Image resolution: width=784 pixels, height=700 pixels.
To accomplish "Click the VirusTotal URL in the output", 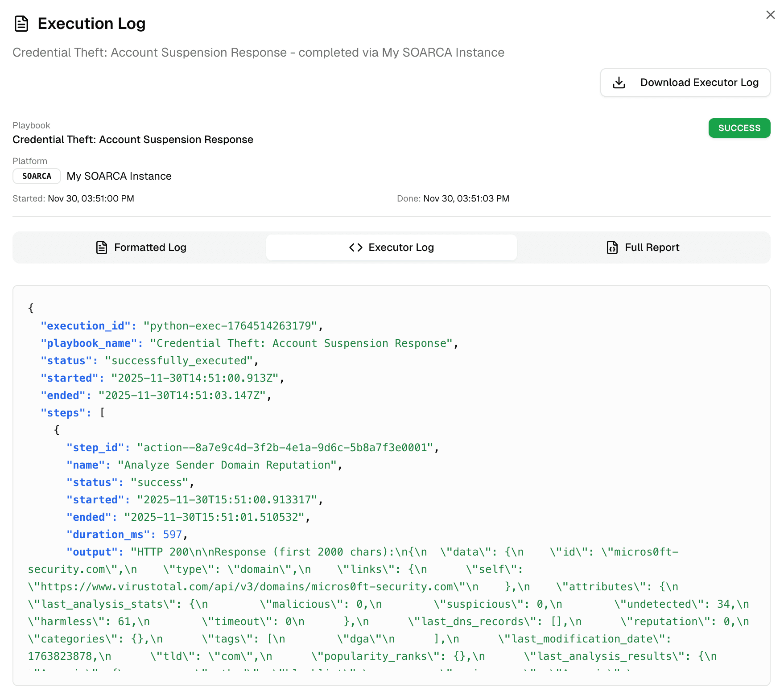I will pos(253,587).
